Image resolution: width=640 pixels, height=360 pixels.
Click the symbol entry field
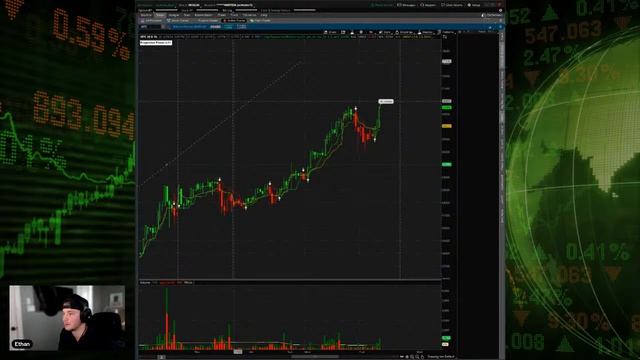150,27
